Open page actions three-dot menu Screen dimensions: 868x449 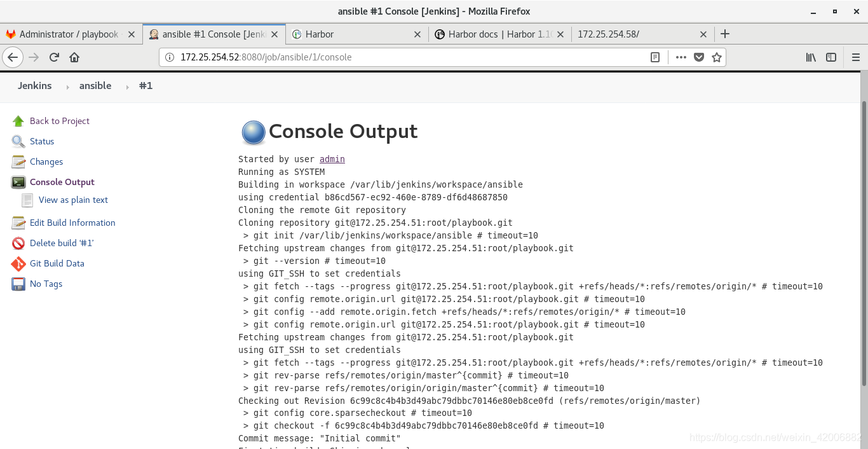click(681, 57)
